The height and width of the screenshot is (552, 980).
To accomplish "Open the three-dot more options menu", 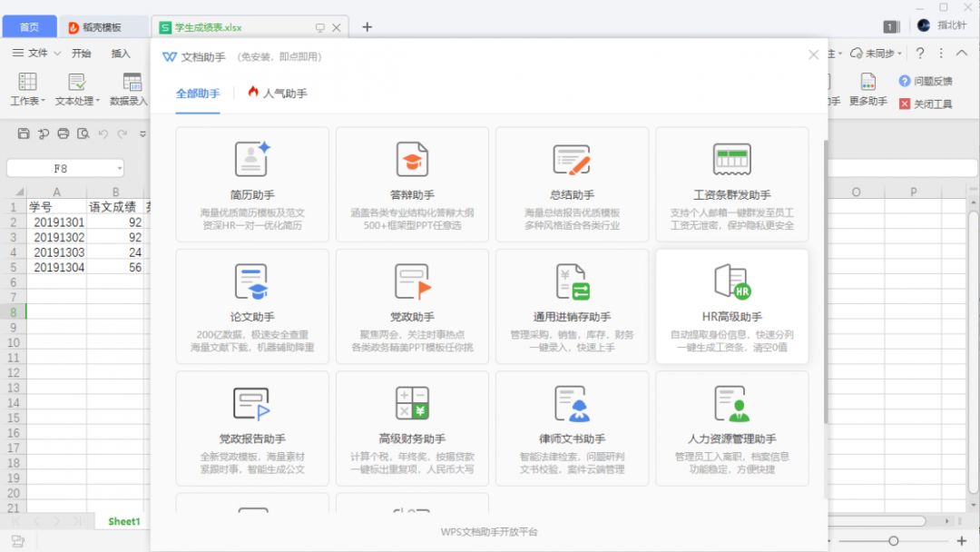I will click(941, 54).
